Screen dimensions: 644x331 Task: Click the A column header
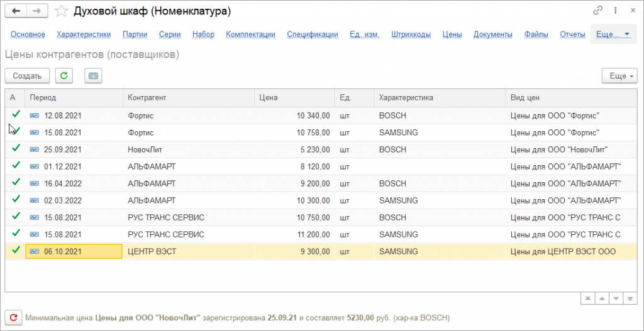[15, 97]
